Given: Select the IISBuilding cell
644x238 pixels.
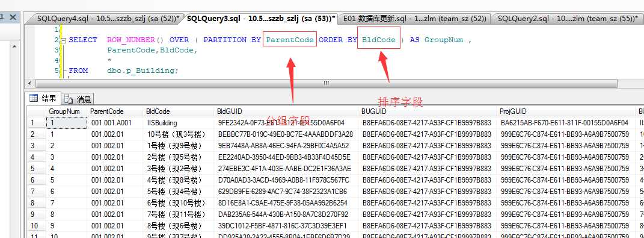Looking at the screenshot, I should point(179,123).
